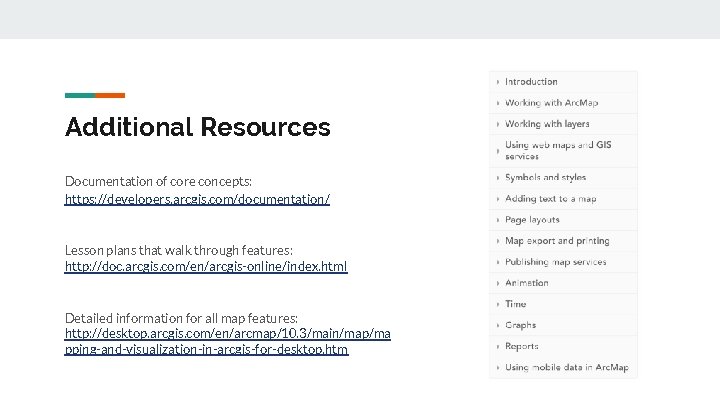Expand the Adding text to a map arrow
The height and width of the screenshot is (405, 720).
(498, 199)
